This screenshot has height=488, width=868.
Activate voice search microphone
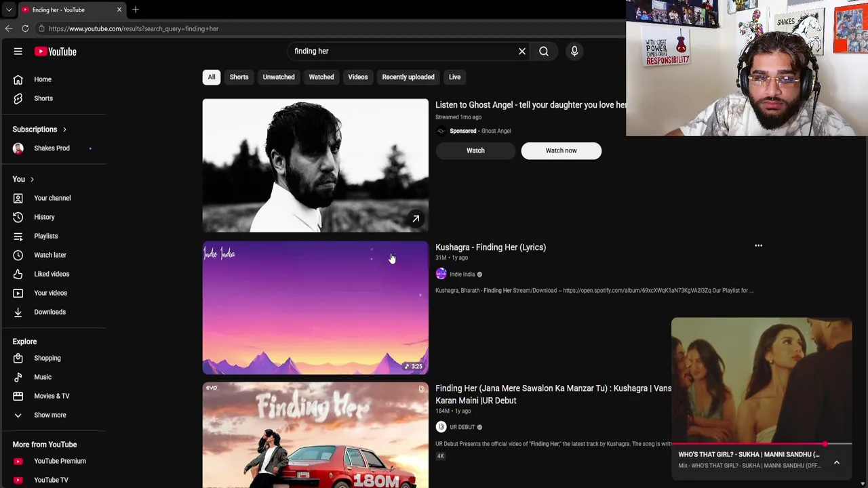point(574,51)
